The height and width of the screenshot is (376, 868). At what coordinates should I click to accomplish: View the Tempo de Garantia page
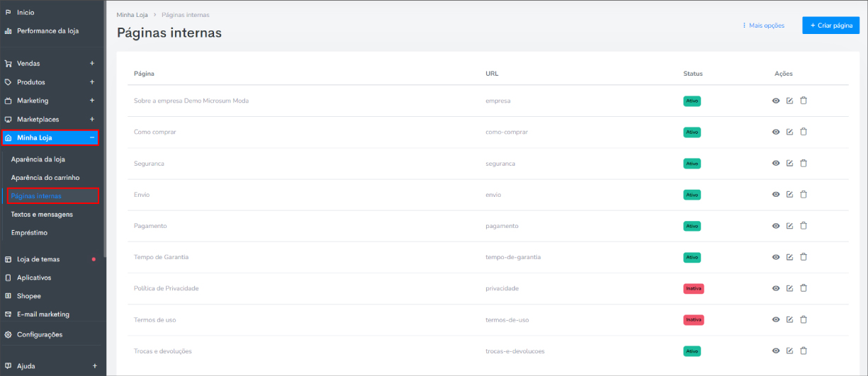click(x=776, y=257)
